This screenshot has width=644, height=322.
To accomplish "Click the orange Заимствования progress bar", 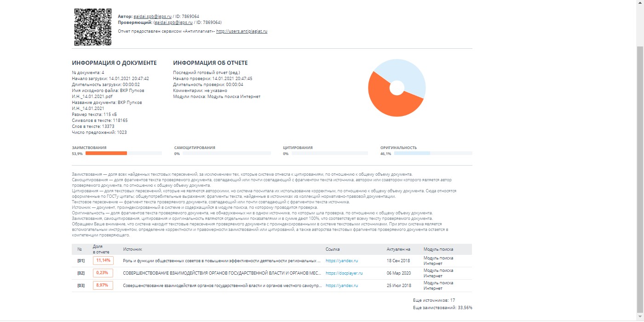I will pos(106,153).
